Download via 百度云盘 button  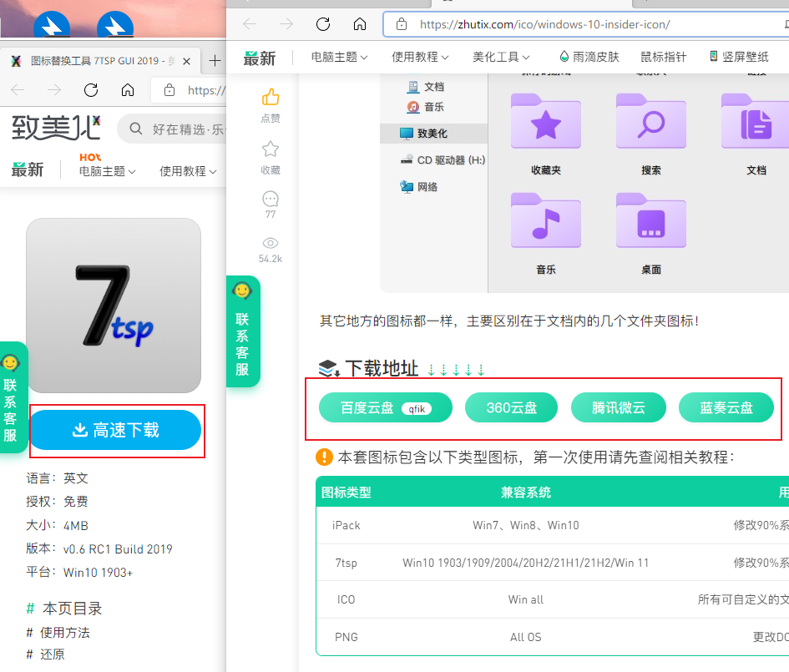[385, 408]
